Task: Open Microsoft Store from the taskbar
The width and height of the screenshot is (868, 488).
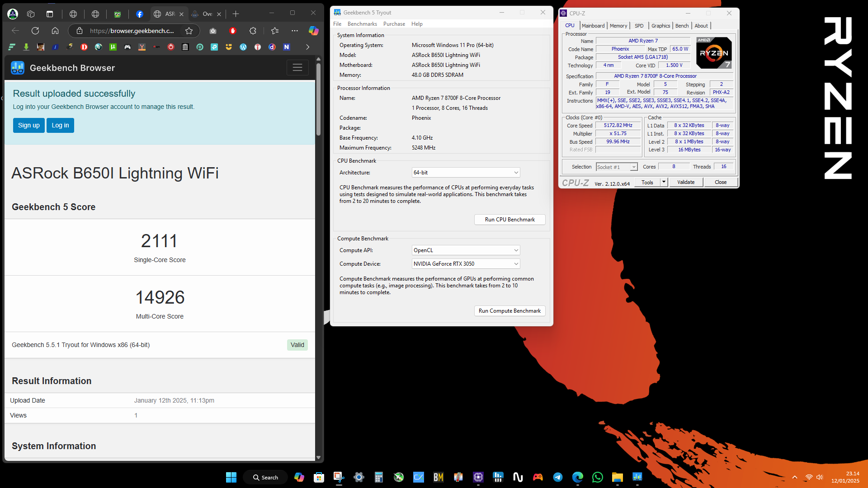Action: pyautogui.click(x=319, y=477)
